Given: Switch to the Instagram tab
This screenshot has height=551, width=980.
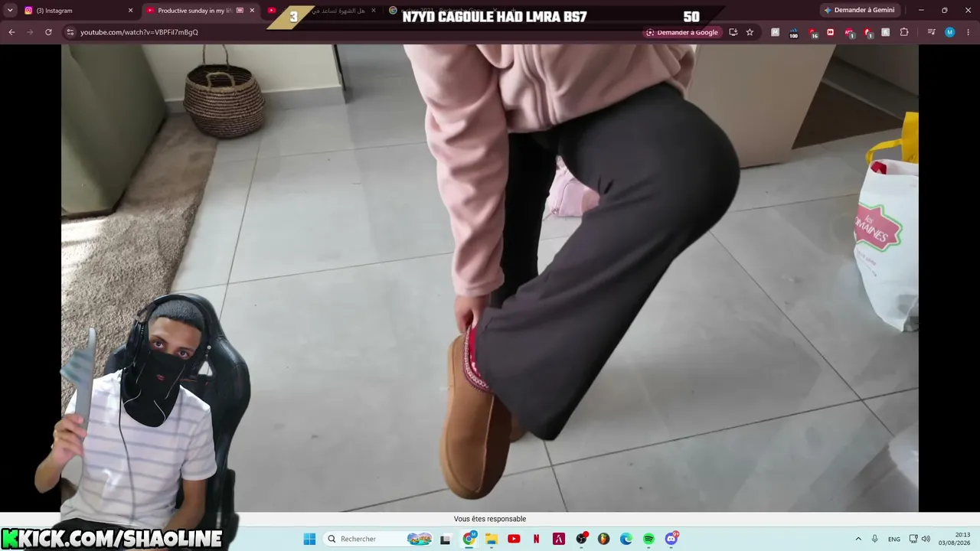Looking at the screenshot, I should click(79, 11).
